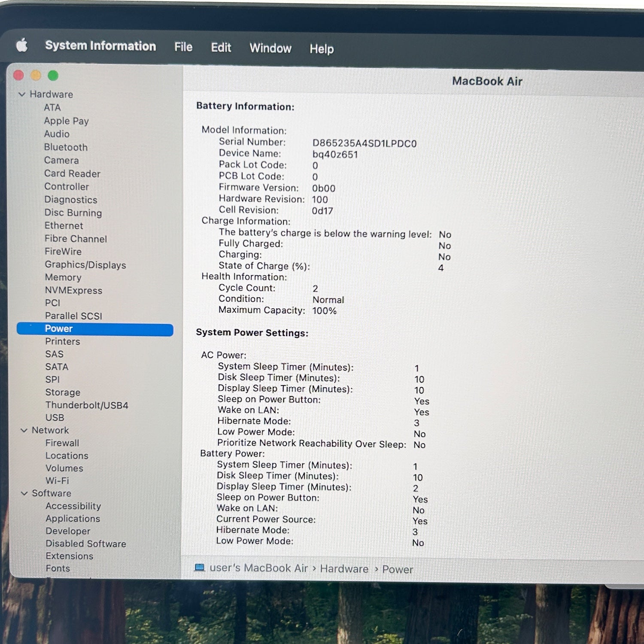Open the Edit menu
This screenshot has height=644, width=644.
point(221,47)
